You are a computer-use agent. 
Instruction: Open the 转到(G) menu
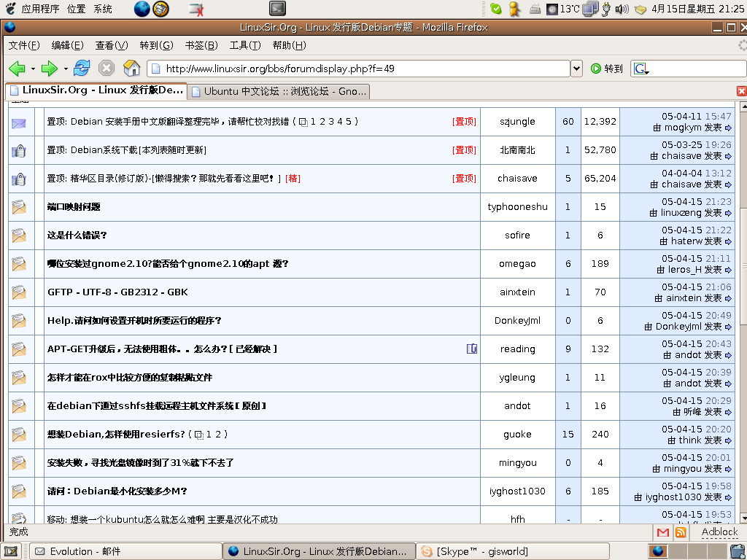(x=156, y=45)
